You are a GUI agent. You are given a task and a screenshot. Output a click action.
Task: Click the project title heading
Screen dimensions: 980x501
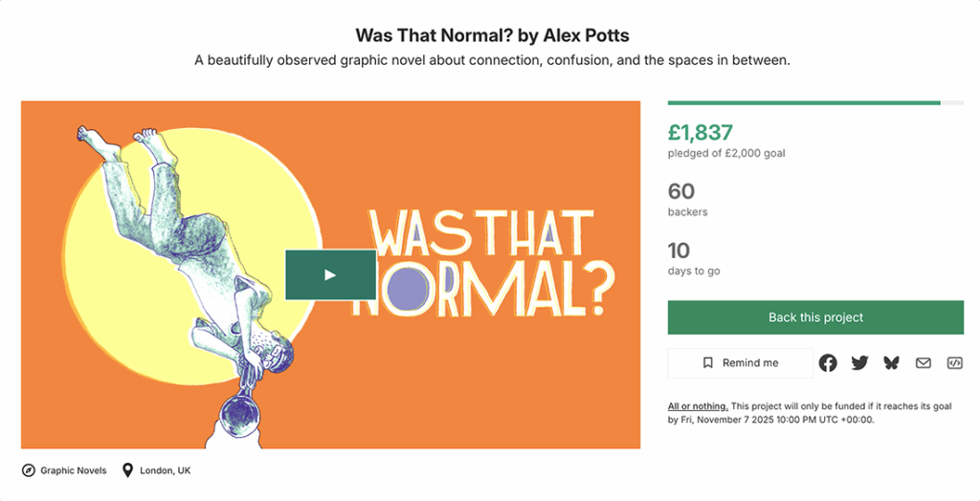[492, 35]
